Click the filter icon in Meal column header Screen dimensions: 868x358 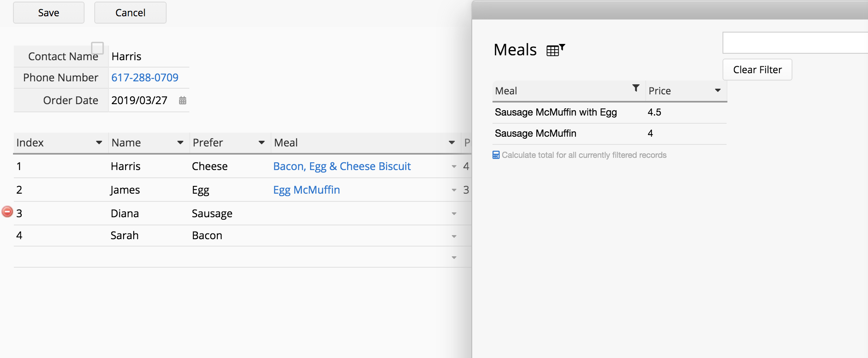point(636,88)
